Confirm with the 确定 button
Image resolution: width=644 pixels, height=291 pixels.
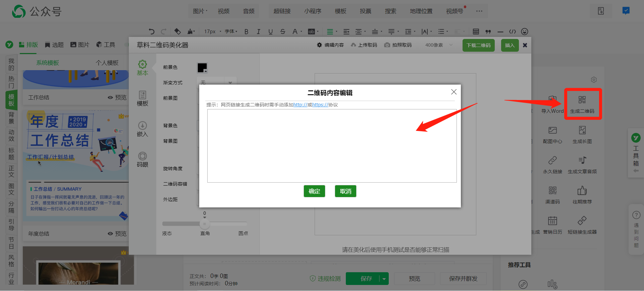point(314,191)
